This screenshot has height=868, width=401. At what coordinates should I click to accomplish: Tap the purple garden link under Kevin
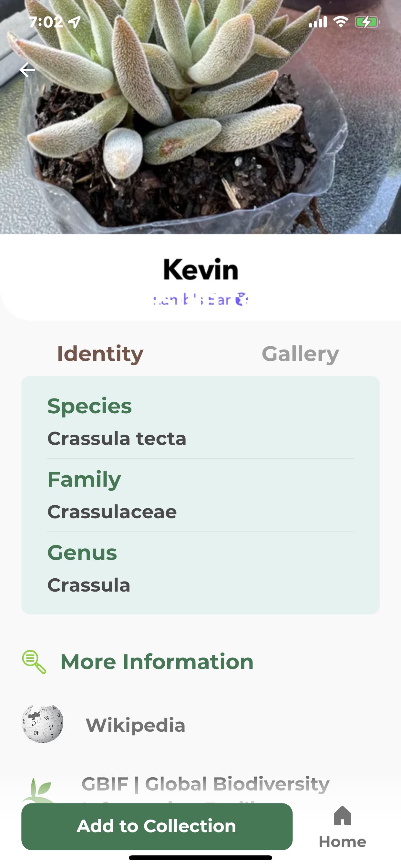(x=201, y=300)
